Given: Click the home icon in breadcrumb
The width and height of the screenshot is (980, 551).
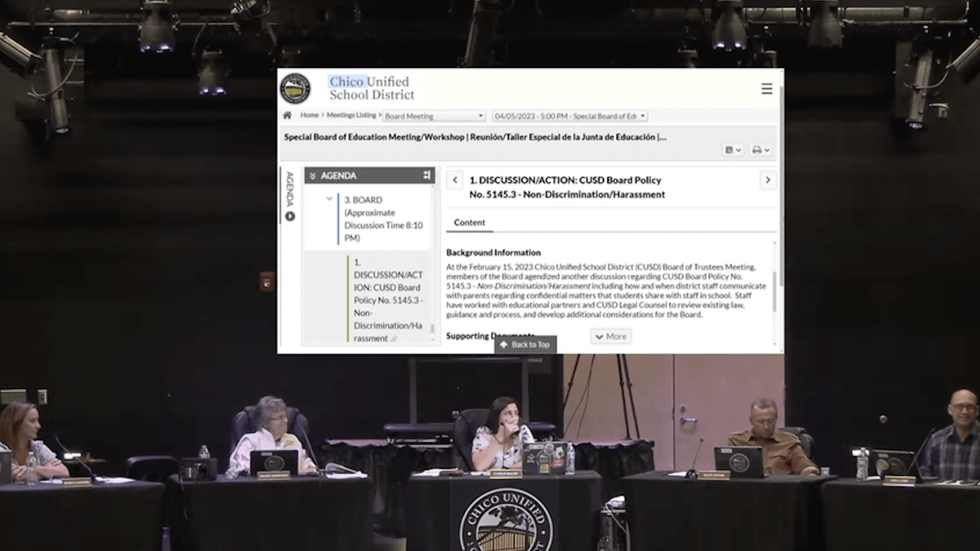Looking at the screenshot, I should (287, 115).
